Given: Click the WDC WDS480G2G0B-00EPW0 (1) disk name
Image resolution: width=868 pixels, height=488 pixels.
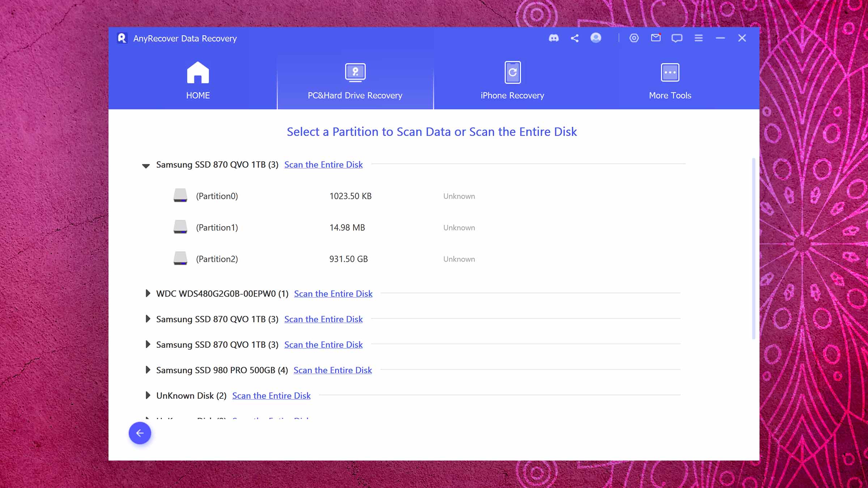Looking at the screenshot, I should click(222, 294).
